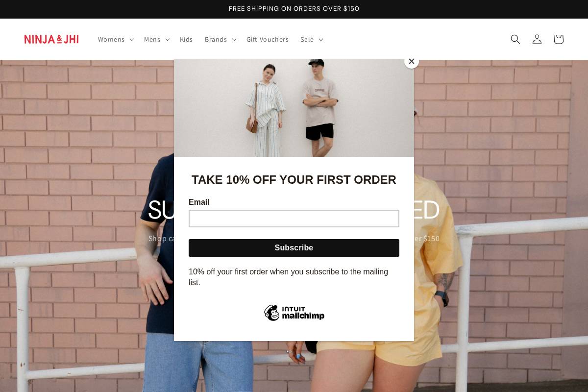Go to the Kids page
588x392 pixels.
tap(186, 39)
